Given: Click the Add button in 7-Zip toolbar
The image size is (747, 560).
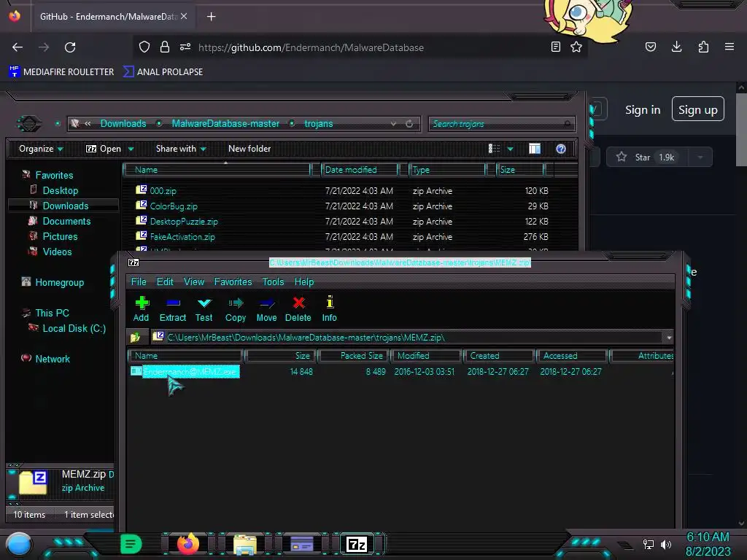Looking at the screenshot, I should 141,309.
